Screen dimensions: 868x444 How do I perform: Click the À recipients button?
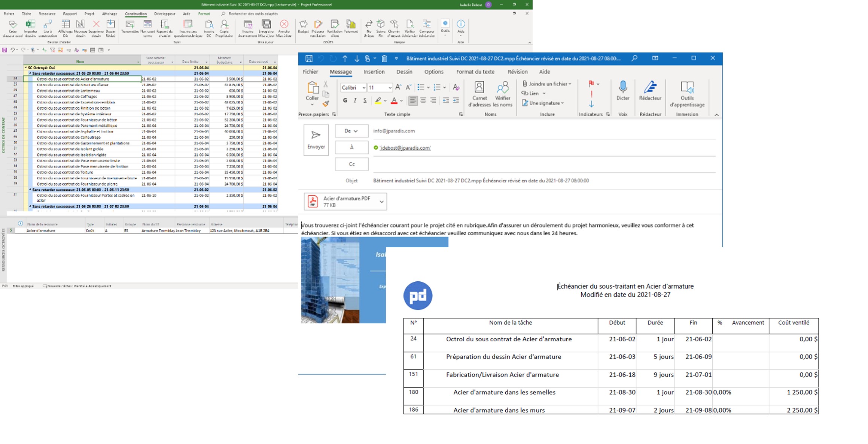pos(351,147)
